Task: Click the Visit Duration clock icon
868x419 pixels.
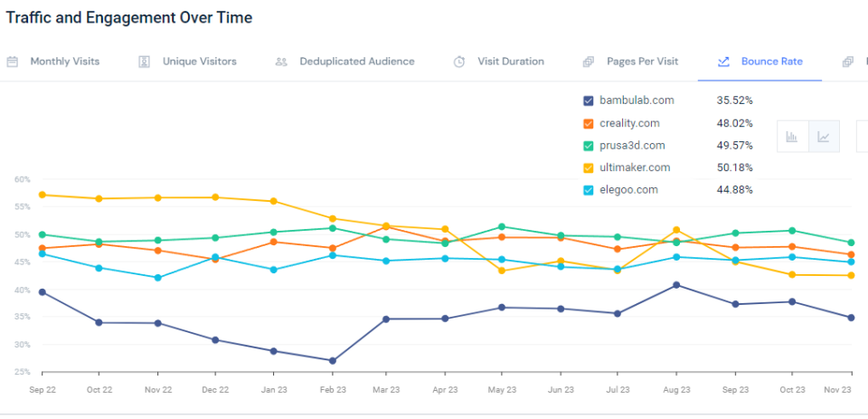Action: (459, 62)
